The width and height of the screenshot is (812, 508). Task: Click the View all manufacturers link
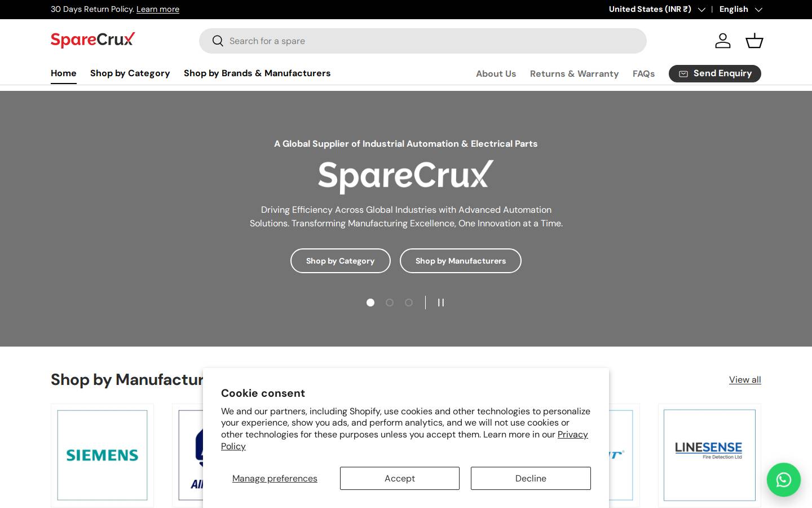745,379
